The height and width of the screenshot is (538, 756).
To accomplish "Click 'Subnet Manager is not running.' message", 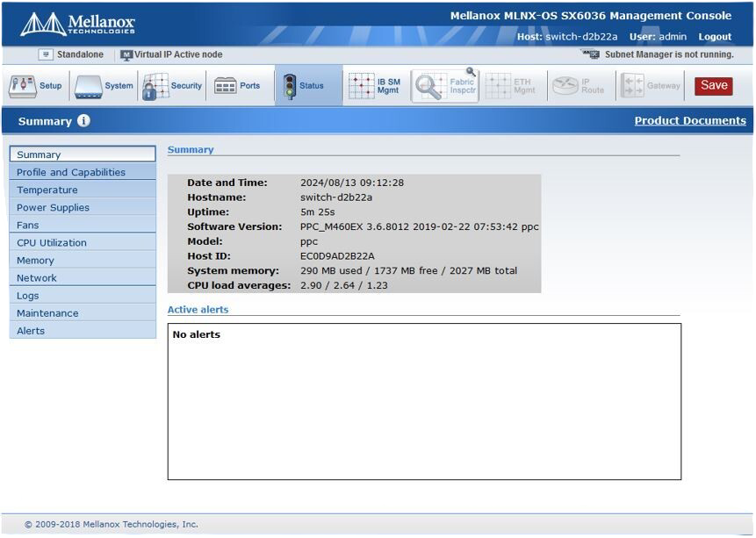I will pyautogui.click(x=669, y=54).
